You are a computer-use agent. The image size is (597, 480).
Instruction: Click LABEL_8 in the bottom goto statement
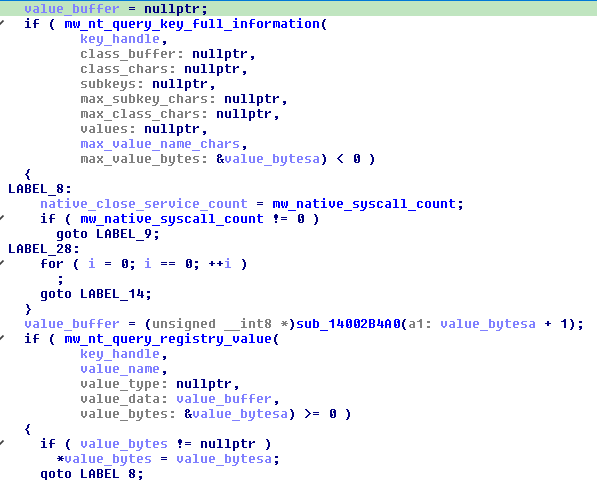pos(108,474)
